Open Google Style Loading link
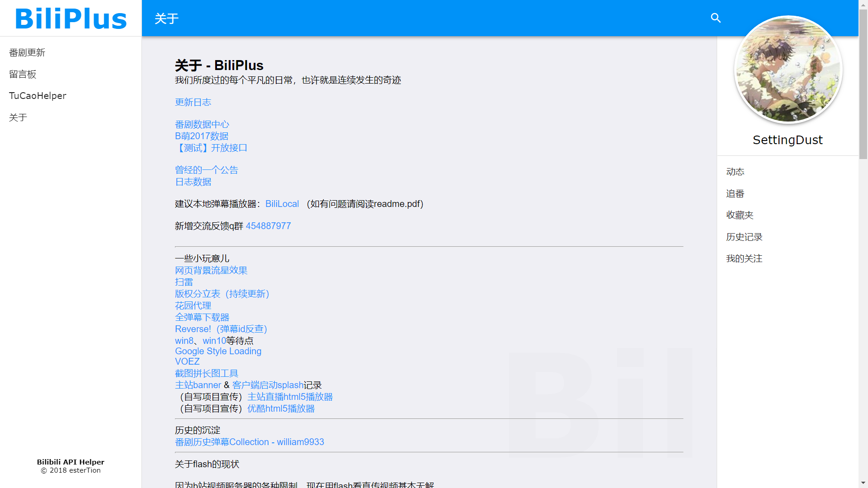The width and height of the screenshot is (868, 488). 218,352
